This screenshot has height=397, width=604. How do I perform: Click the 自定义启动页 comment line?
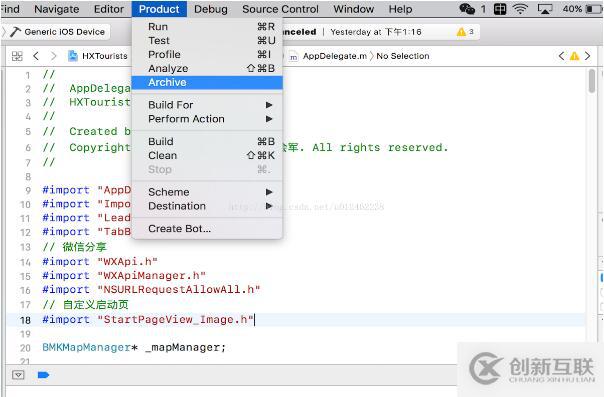pos(85,305)
